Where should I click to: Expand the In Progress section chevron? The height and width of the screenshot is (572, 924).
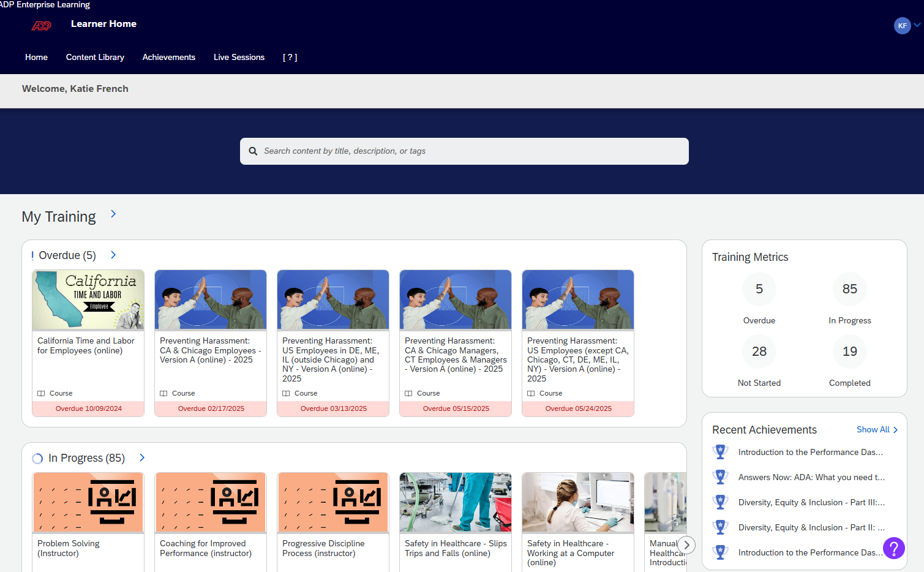tap(141, 457)
